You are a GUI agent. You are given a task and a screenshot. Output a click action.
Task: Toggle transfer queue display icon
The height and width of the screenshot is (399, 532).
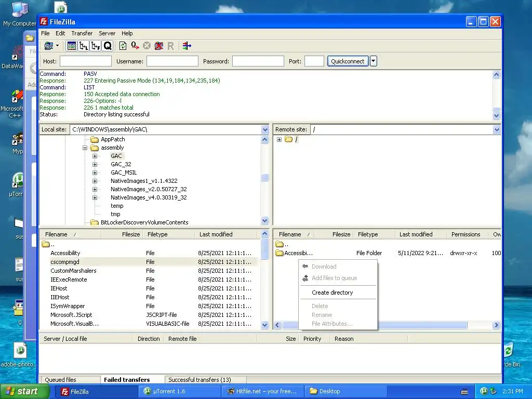coord(108,46)
